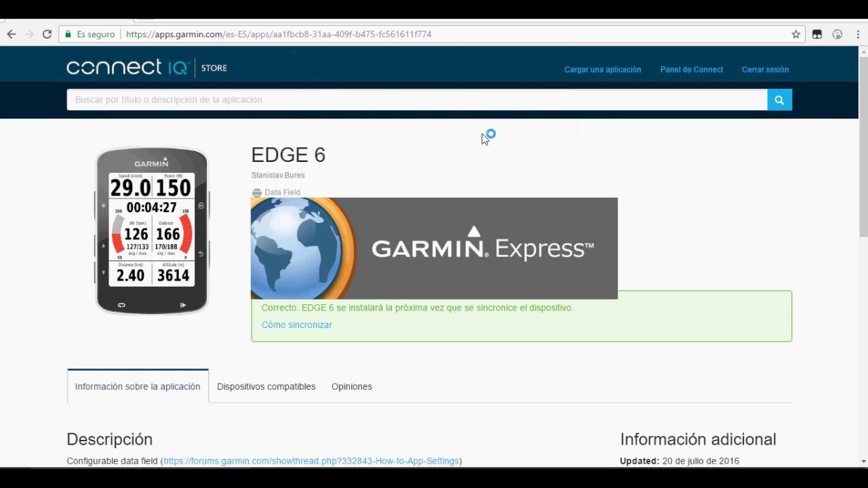
Task: Click the Correcto installation success message
Action: 417,308
